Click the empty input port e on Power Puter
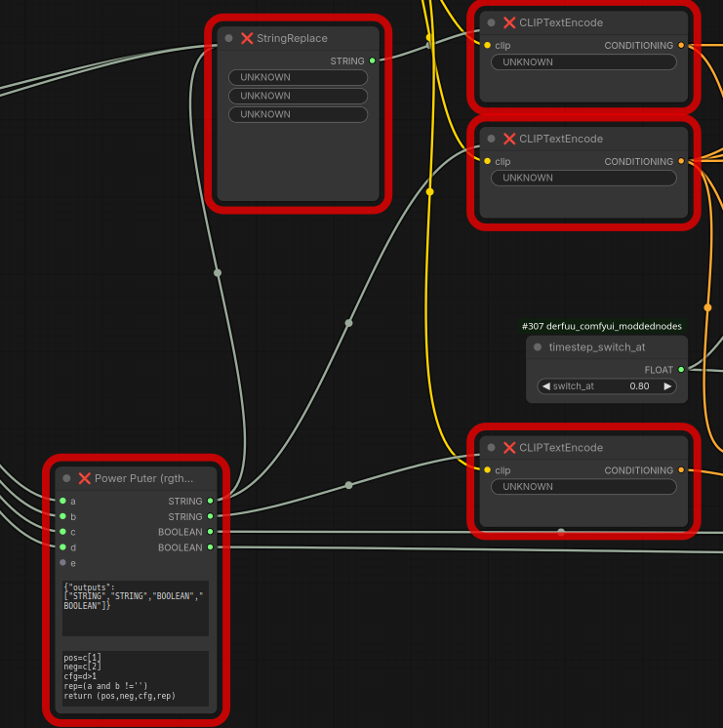This screenshot has width=723, height=728. [62, 563]
